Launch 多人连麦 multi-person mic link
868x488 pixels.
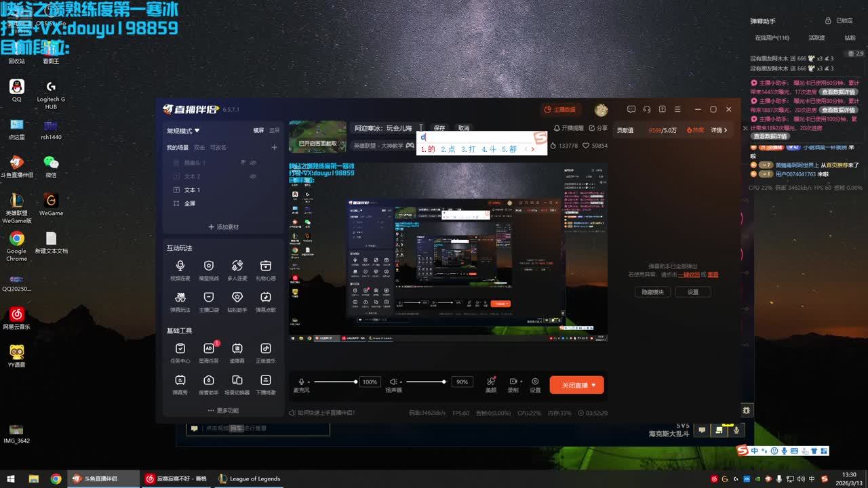pyautogui.click(x=237, y=269)
